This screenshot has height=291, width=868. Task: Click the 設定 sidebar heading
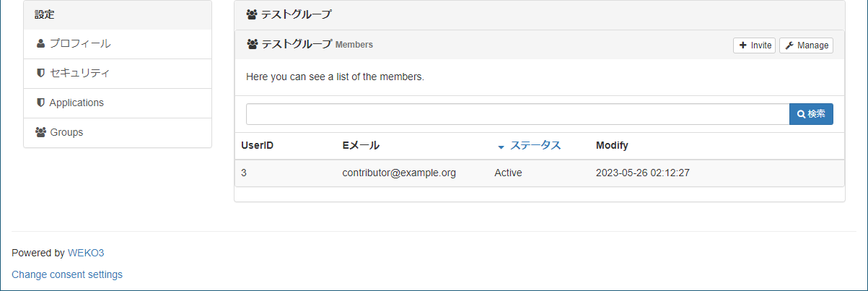point(45,14)
